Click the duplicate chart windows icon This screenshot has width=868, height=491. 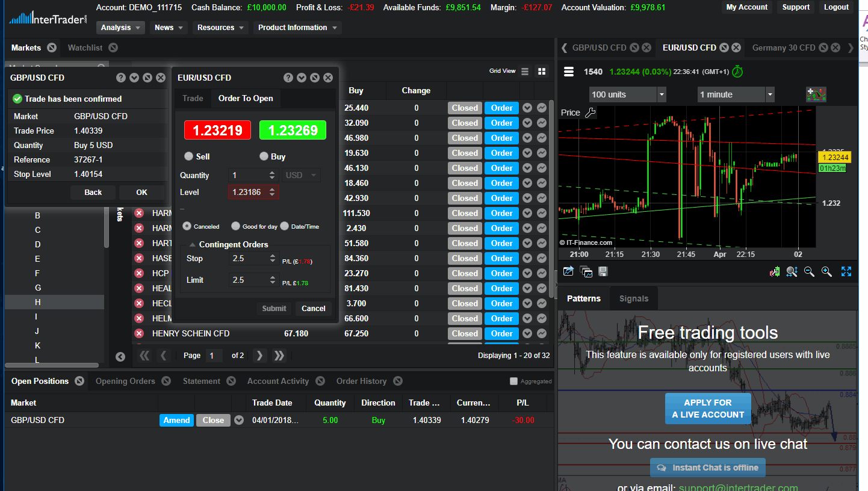pyautogui.click(x=586, y=271)
